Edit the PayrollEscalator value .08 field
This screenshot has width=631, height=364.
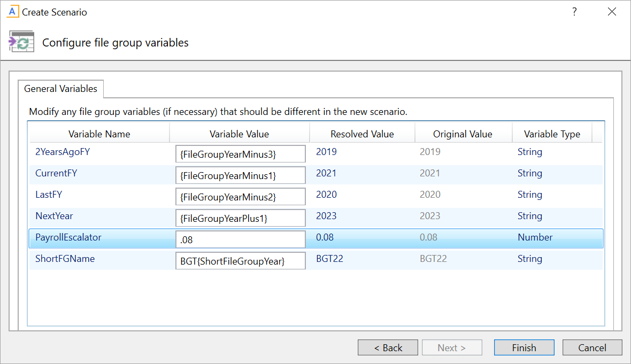click(240, 240)
